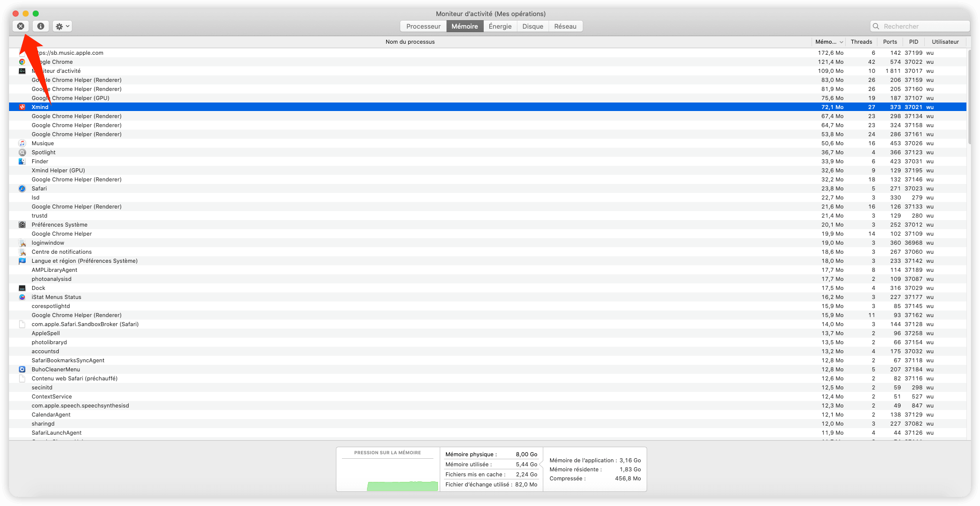Sort by the PID column header
980x506 pixels.
click(x=914, y=42)
